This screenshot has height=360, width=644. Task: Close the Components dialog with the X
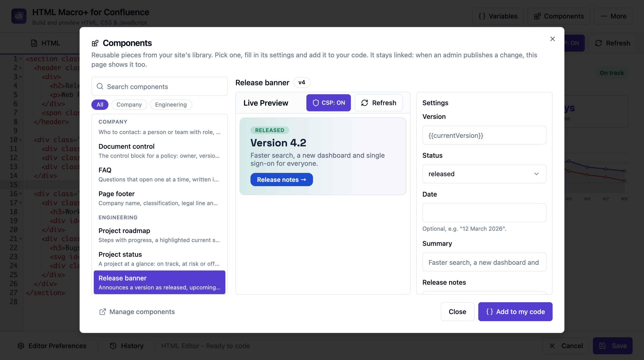(x=553, y=39)
